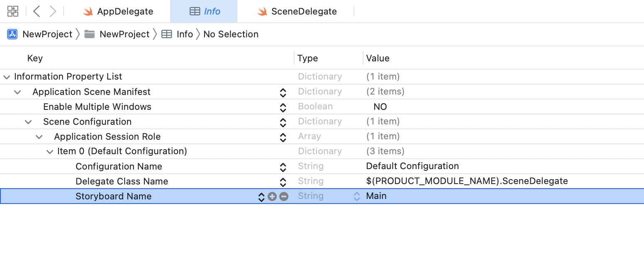
Task: Collapse the Application Scene Manifest row
Action: tap(17, 92)
